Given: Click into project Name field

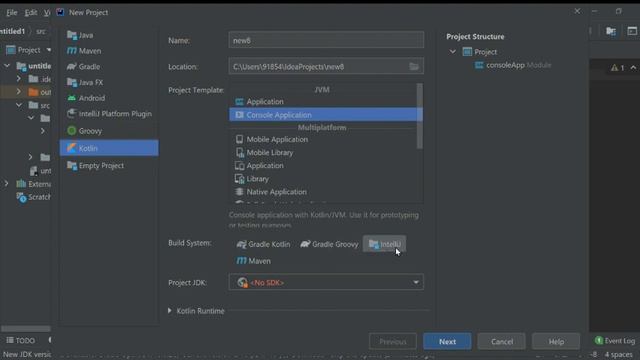Looking at the screenshot, I should [x=326, y=40].
